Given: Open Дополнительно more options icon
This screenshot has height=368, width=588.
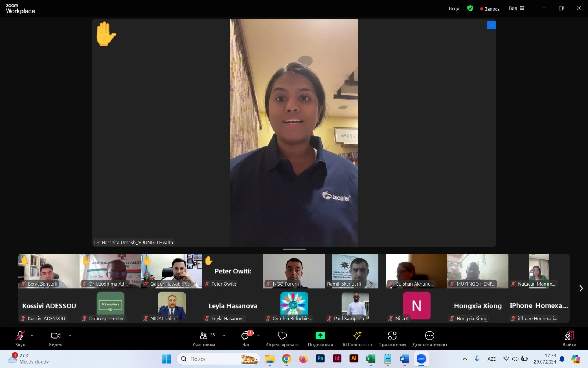Looking at the screenshot, I should tap(430, 335).
